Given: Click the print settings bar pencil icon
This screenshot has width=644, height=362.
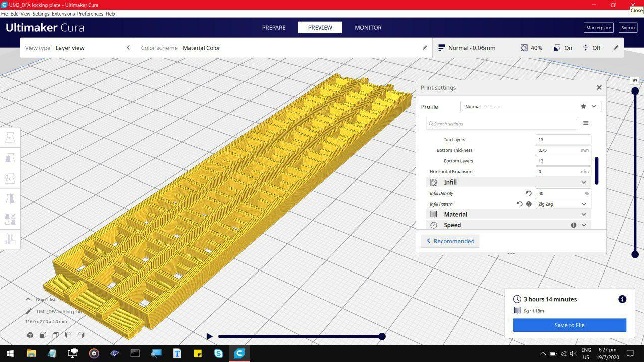Looking at the screenshot, I should pyautogui.click(x=616, y=48).
